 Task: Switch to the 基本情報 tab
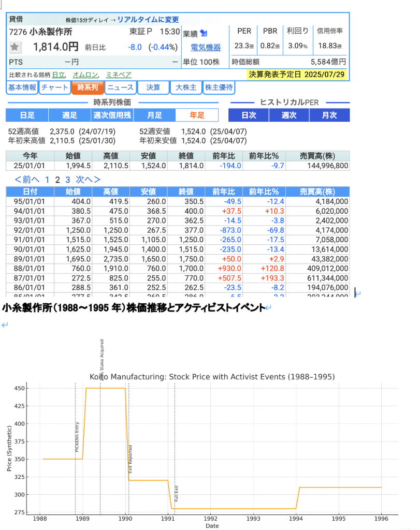(x=22, y=87)
